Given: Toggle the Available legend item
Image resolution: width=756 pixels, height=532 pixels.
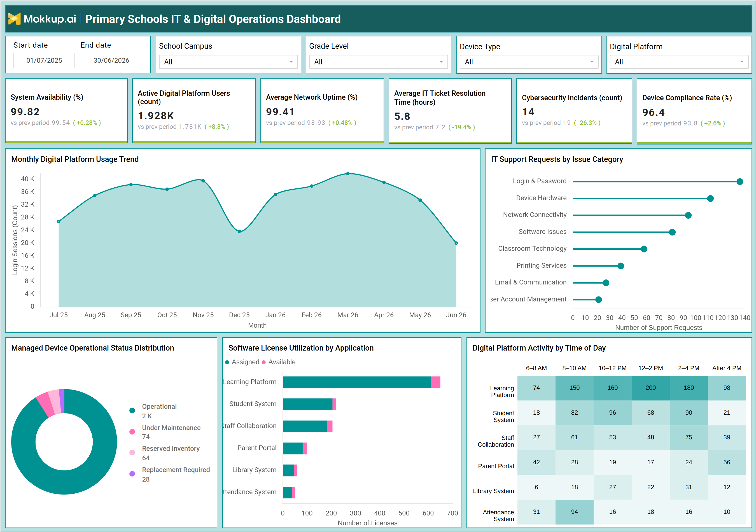Looking at the screenshot, I should tap(279, 362).
